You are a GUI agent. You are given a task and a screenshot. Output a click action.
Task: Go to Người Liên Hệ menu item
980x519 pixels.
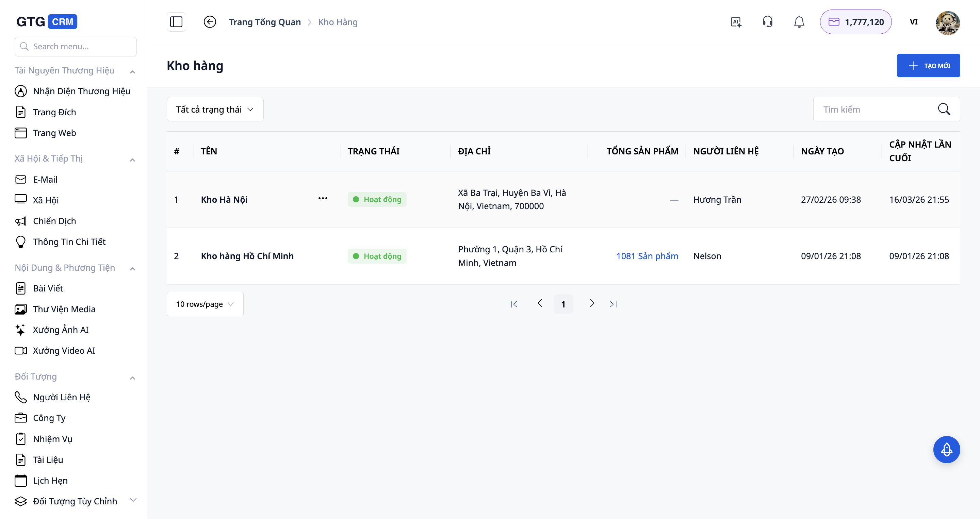(62, 397)
